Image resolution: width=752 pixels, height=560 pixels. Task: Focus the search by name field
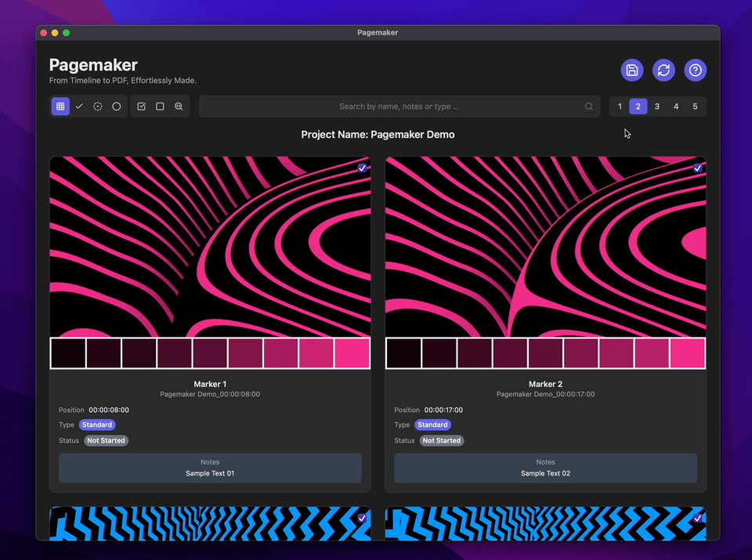[399, 107]
